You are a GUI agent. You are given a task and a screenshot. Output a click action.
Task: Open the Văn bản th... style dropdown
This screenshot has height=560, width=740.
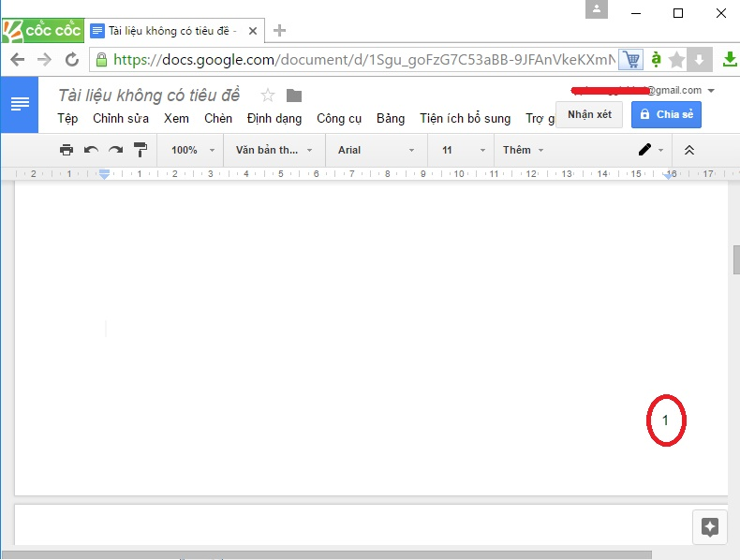[x=274, y=150]
